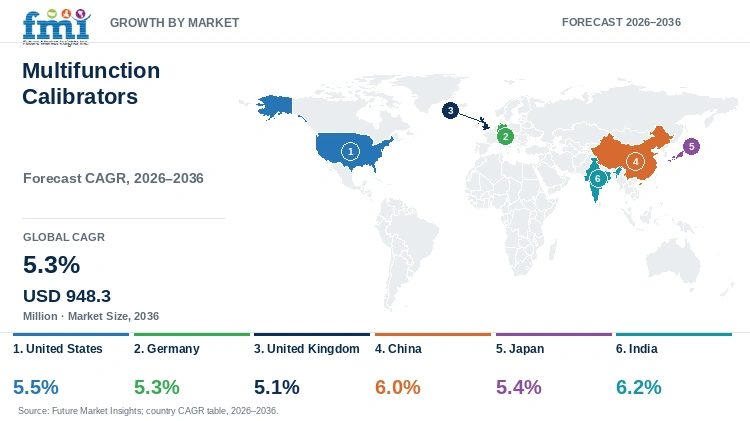Click the purple bar above Japan
This screenshot has height=421, width=750.
coord(554,334)
